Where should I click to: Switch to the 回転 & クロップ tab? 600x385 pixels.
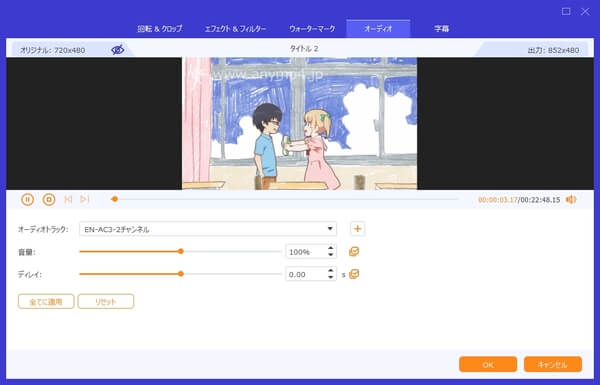tap(160, 29)
